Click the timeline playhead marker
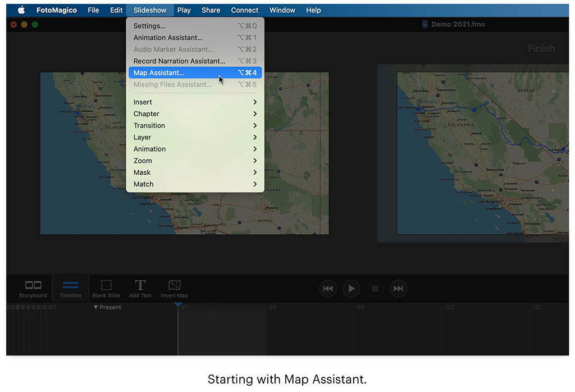The image size is (575, 392). 178,305
